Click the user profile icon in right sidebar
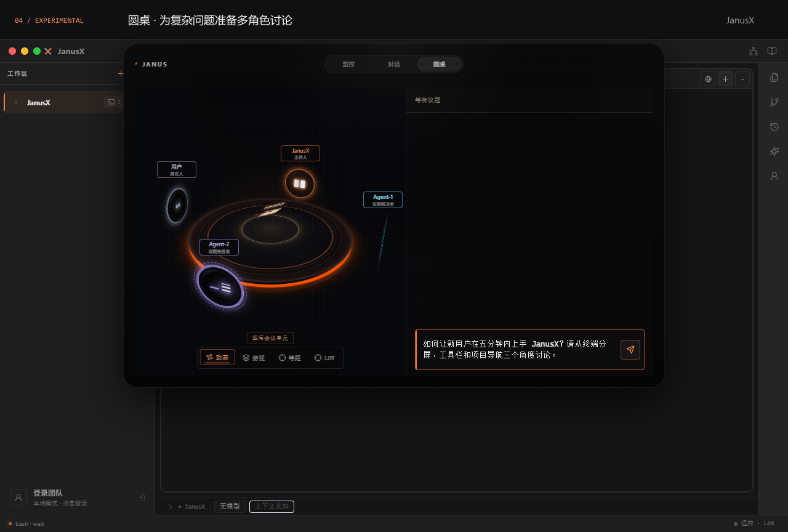The width and height of the screenshot is (788, 532). coord(774,176)
